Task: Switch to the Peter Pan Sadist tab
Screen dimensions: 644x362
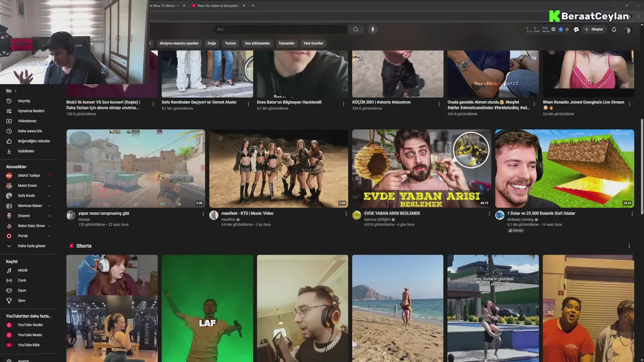Action: 217,6
